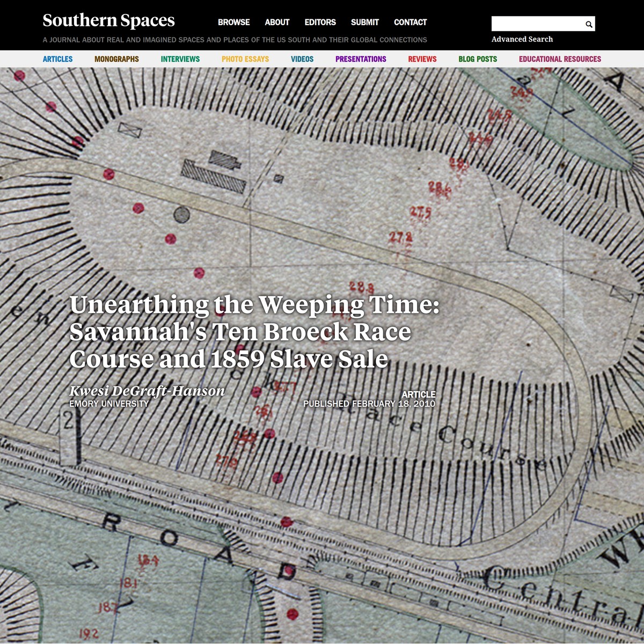This screenshot has width=644, height=644.
Task: Open the Presentations section
Action: click(x=361, y=59)
